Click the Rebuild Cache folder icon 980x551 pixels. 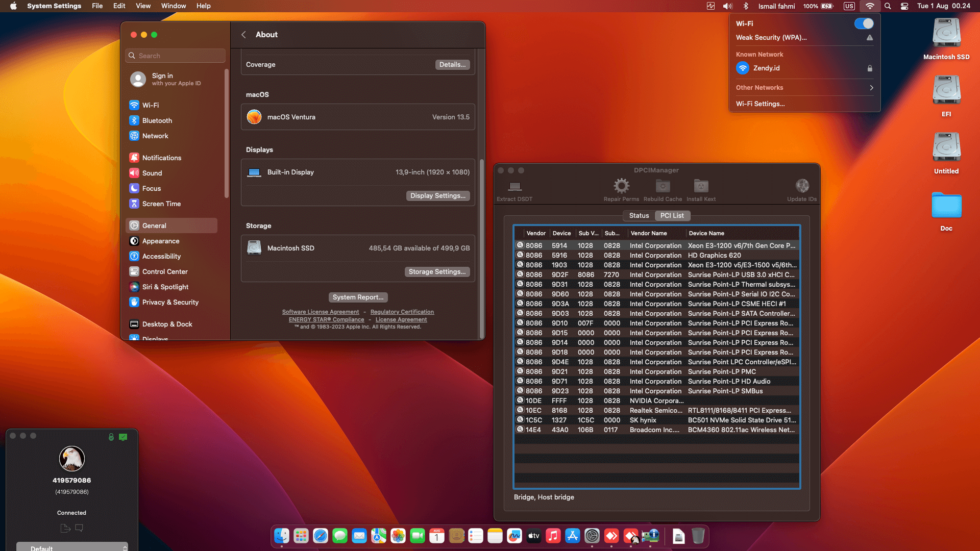click(662, 186)
